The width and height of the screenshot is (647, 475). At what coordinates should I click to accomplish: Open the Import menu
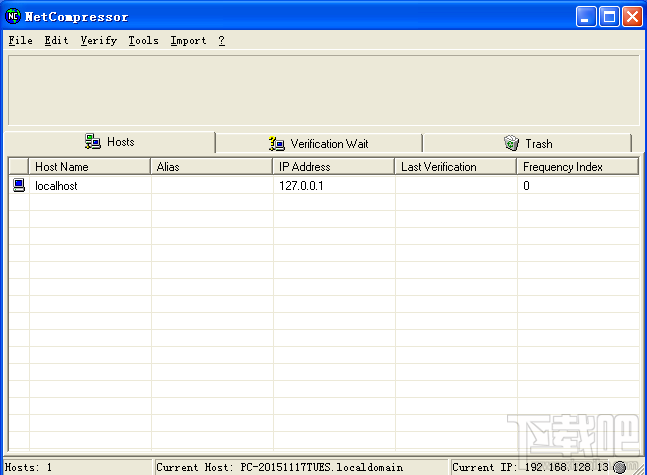(x=188, y=40)
